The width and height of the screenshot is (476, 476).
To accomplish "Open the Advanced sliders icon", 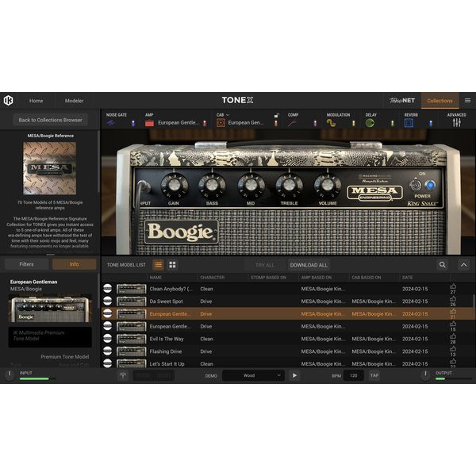I will [x=457, y=123].
